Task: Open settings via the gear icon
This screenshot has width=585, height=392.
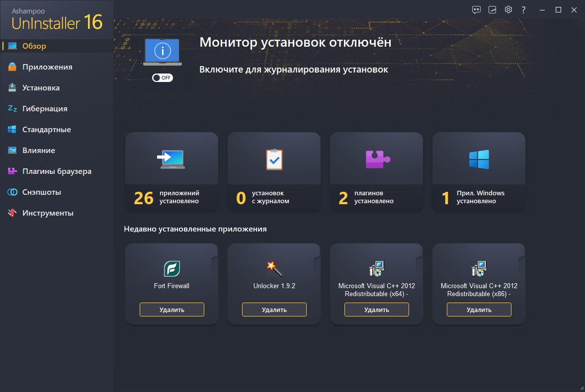Action: tap(508, 10)
